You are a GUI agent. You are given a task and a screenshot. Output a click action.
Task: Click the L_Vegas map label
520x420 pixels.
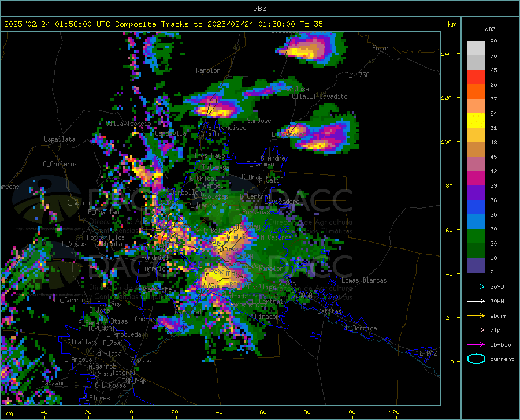(74, 244)
